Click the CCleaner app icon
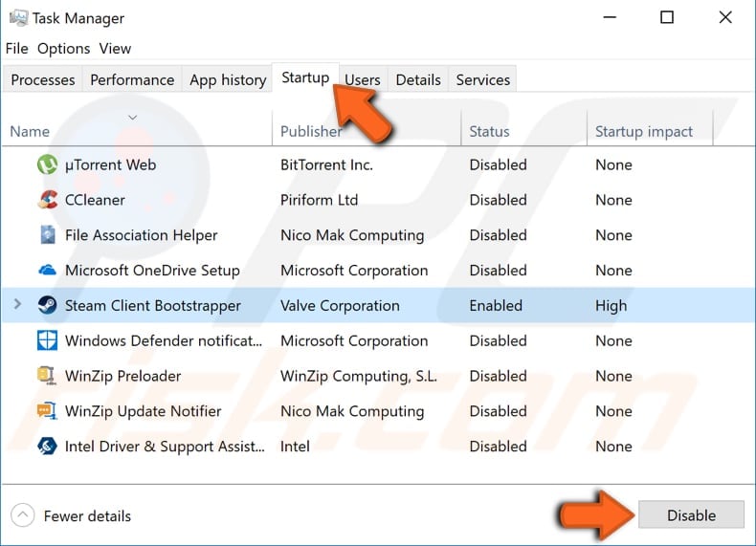The height and width of the screenshot is (546, 756). (47, 200)
